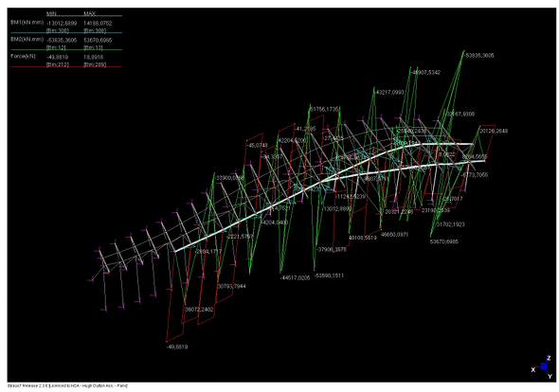Select the BM1(kN.mm) legend row label
The image size is (559, 392).
[27, 23]
